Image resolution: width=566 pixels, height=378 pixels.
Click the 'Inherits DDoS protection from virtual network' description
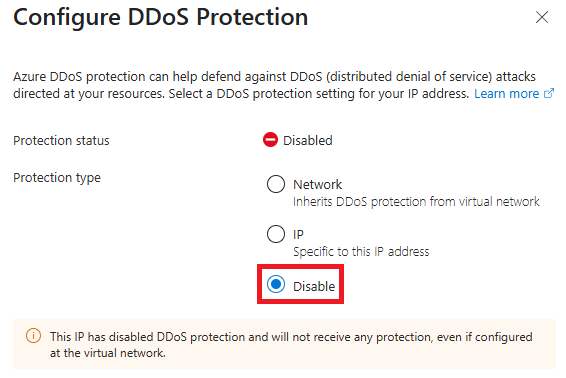point(416,201)
